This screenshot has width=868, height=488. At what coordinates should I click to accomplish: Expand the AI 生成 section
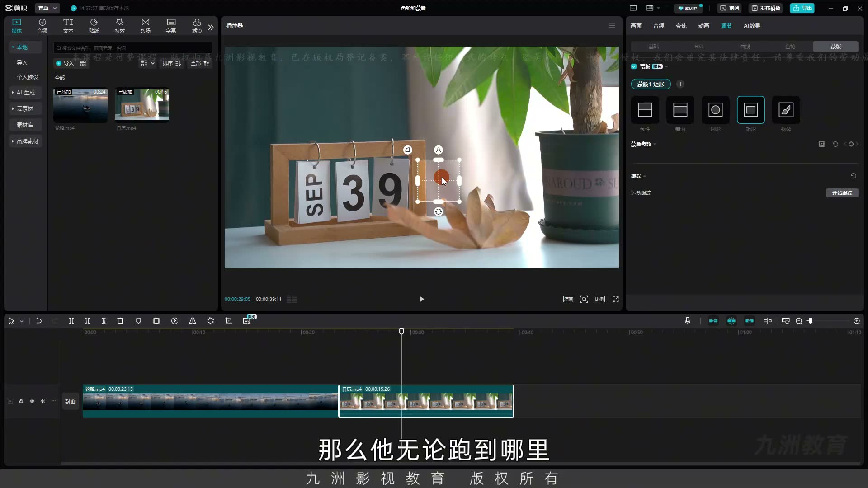point(26,92)
